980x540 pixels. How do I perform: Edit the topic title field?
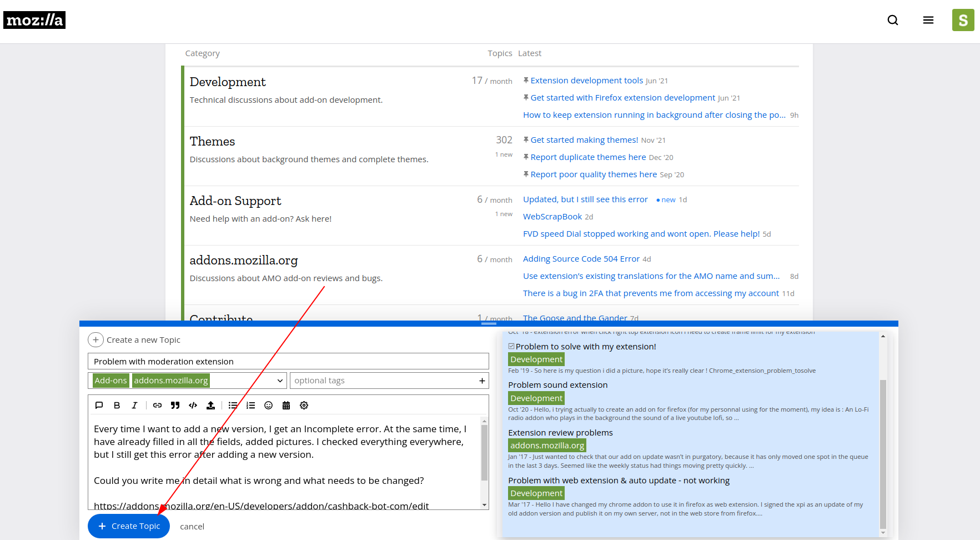288,361
